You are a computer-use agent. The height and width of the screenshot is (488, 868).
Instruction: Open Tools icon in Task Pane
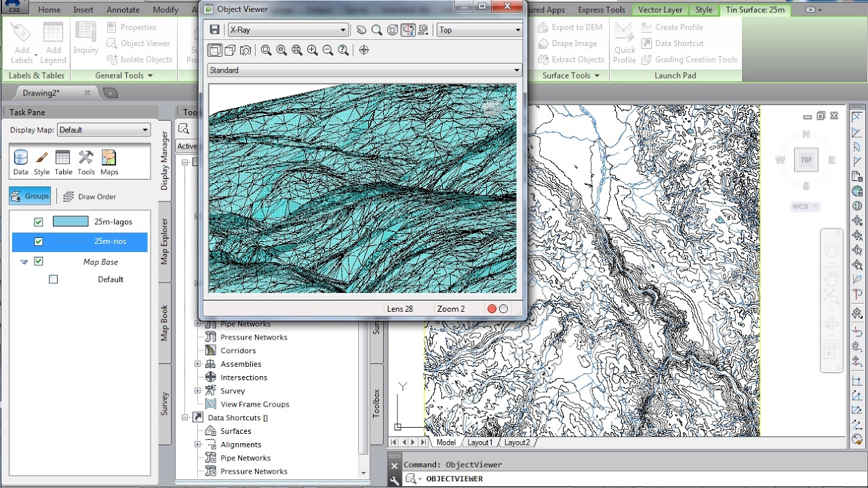(x=86, y=163)
